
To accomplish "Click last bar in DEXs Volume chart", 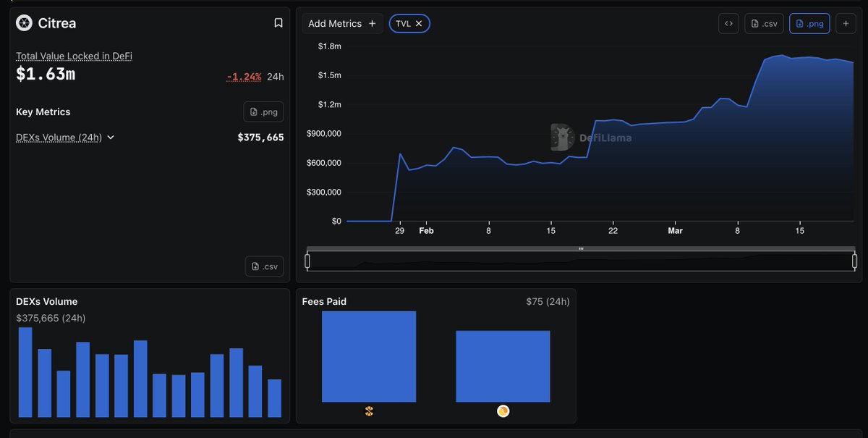I will [x=274, y=398].
